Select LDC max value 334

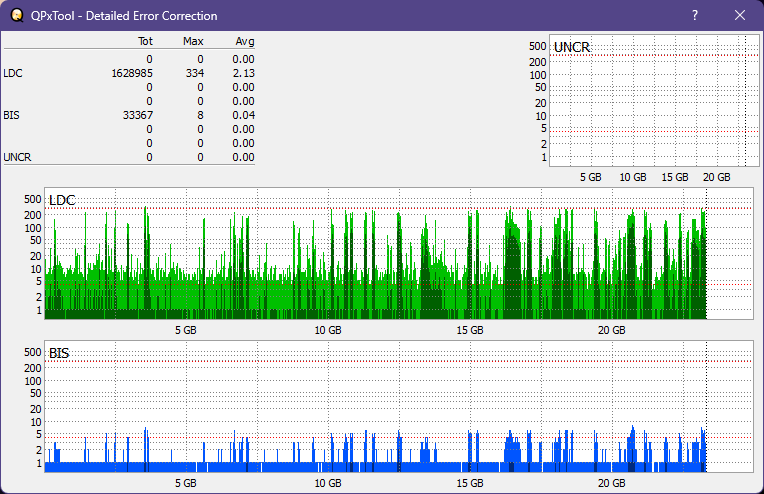(194, 73)
